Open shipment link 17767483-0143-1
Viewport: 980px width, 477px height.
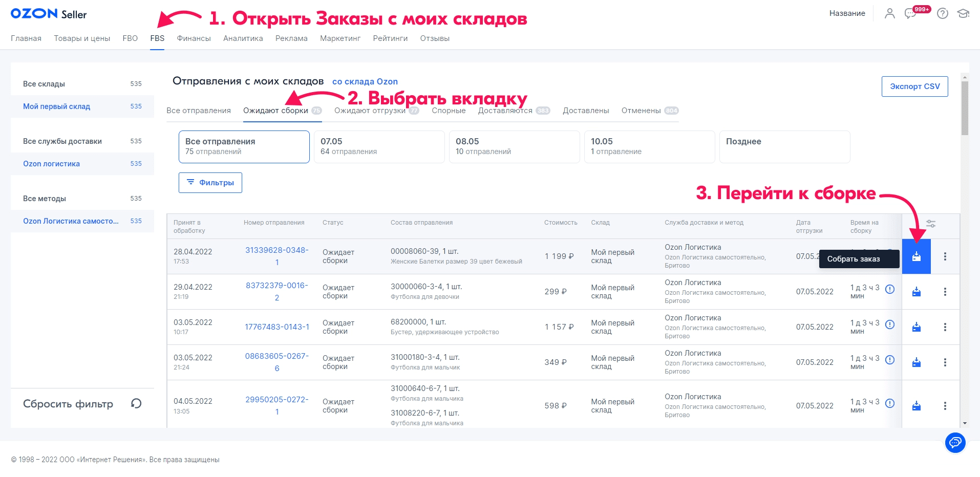click(x=276, y=327)
